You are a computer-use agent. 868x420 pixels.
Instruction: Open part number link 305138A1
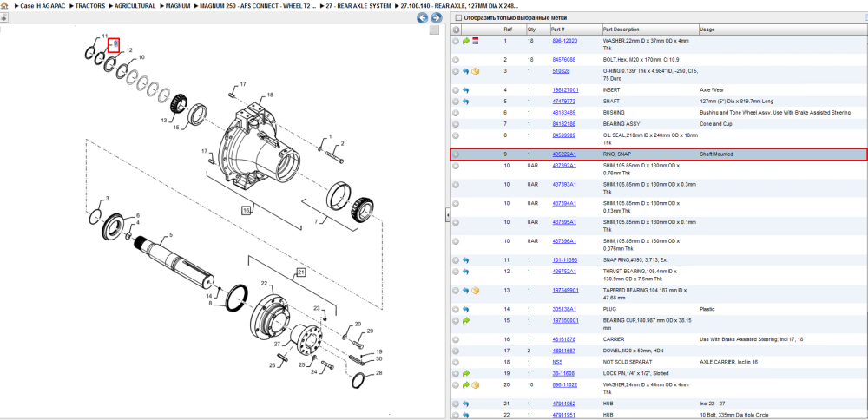564,309
